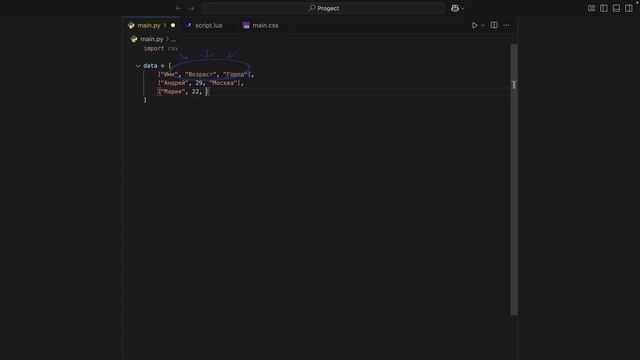Click the unsaved dot on main.py tab
This screenshot has height=360, width=640.
[x=173, y=25]
